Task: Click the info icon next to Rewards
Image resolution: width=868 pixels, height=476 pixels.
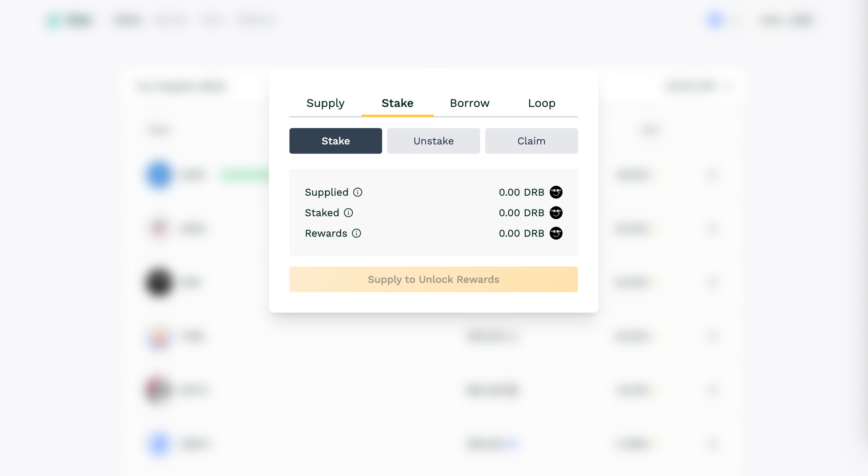Action: pyautogui.click(x=356, y=233)
